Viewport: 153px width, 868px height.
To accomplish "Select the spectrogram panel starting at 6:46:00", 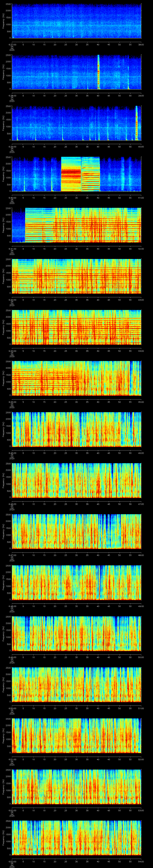I will pyautogui.click(x=77, y=480).
